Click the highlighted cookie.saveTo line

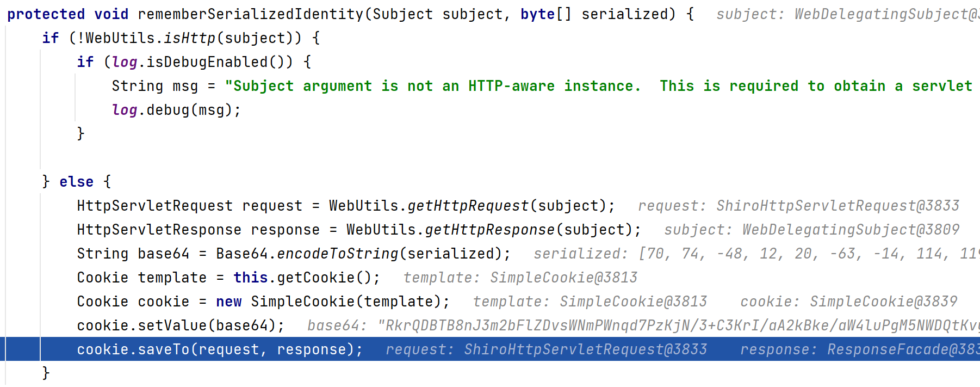[219, 349]
